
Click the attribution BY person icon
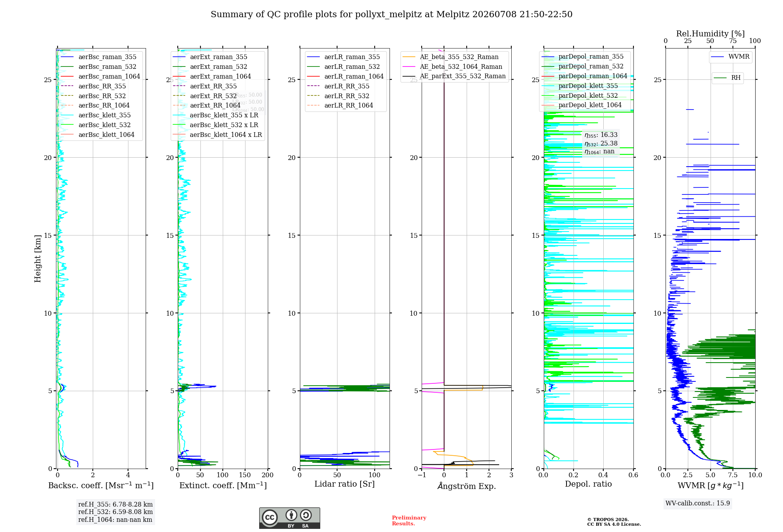pos(291,515)
